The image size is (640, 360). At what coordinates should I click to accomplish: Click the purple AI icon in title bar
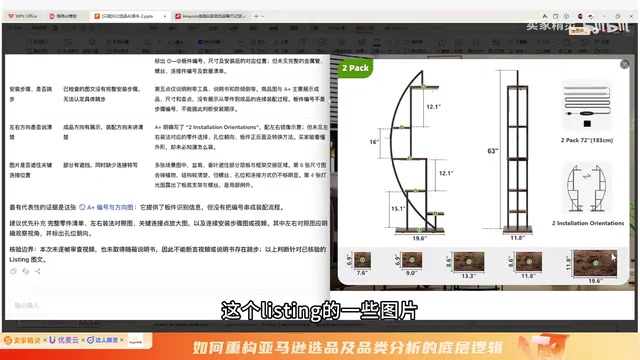[x=545, y=16]
